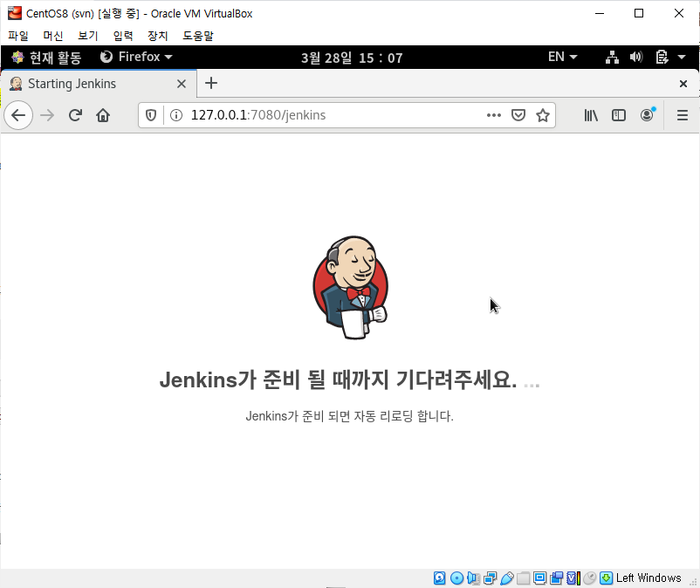Image resolution: width=700 pixels, height=588 pixels.
Task: Open the page actions three-dot menu
Action: point(494,115)
